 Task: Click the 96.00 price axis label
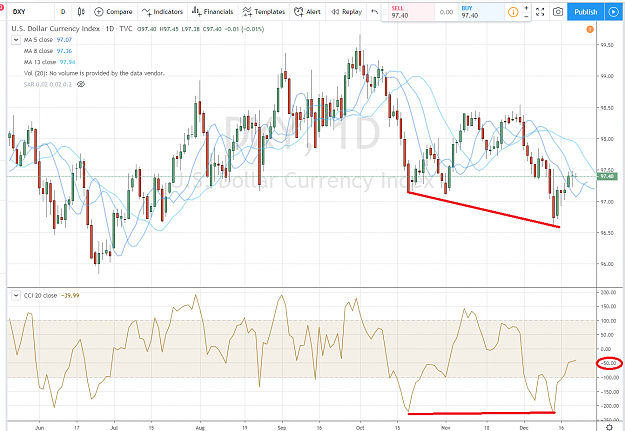click(606, 264)
